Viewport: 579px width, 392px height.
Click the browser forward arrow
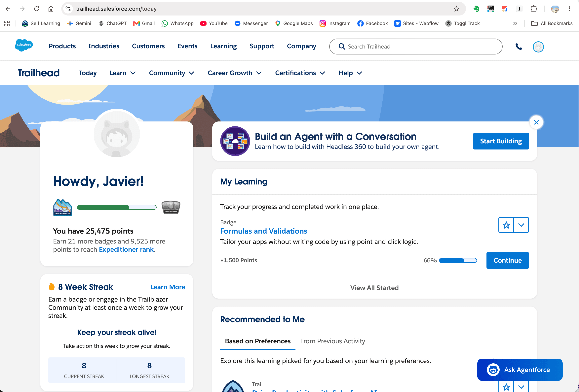tap(22, 9)
